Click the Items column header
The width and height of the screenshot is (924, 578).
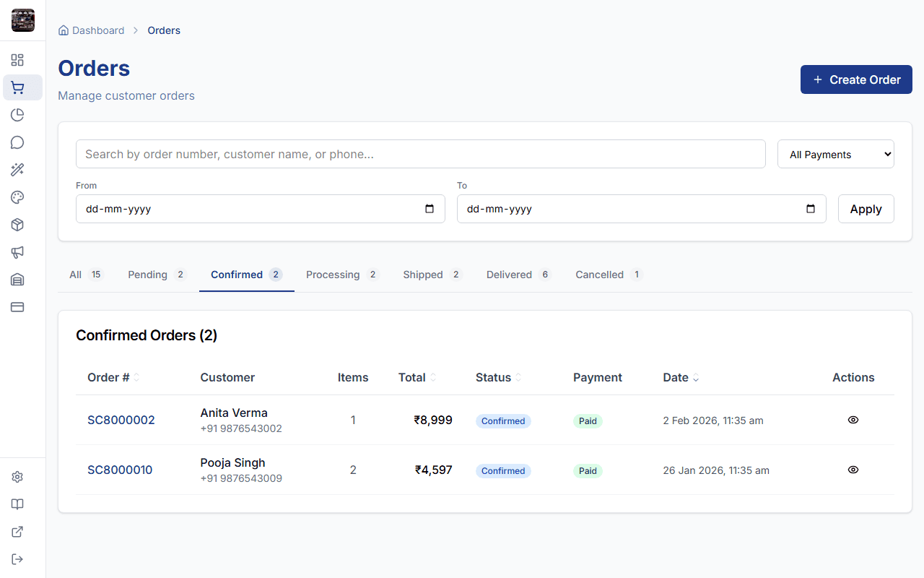click(x=353, y=377)
